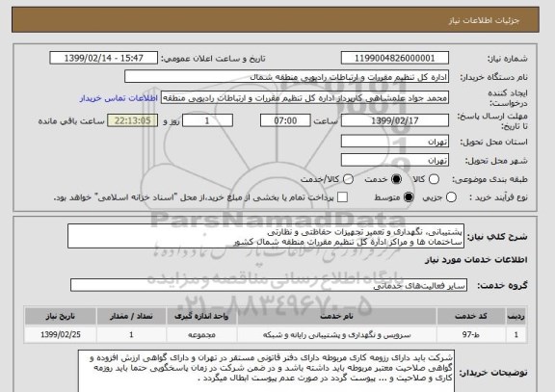Click the مجموعه unit cell
The height and width of the screenshot is (392, 555).
(201, 334)
